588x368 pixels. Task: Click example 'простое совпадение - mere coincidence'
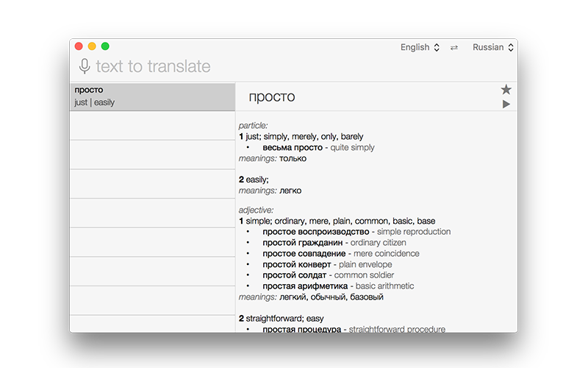tap(341, 253)
